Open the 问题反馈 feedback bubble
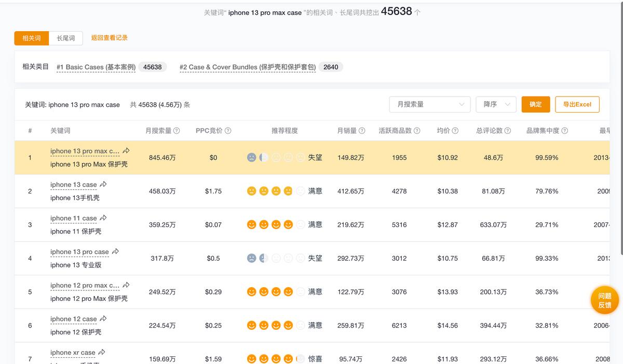Image resolution: width=623 pixels, height=364 pixels. tap(604, 300)
